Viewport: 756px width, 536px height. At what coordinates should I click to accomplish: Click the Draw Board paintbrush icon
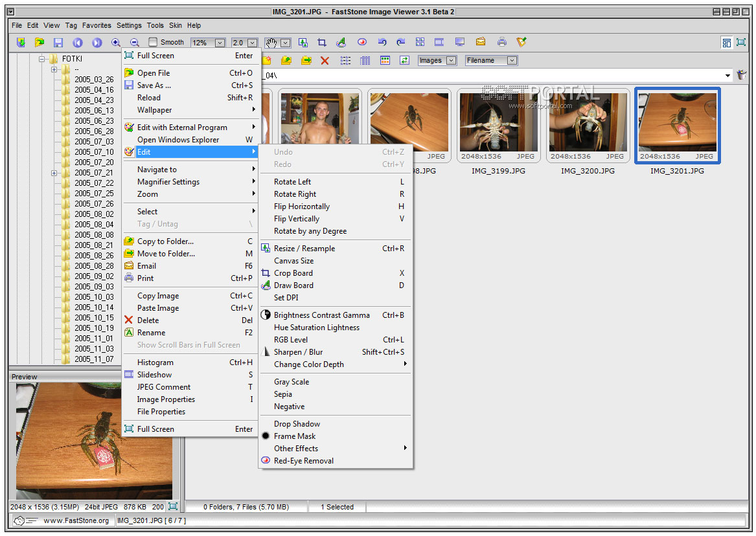tap(339, 42)
